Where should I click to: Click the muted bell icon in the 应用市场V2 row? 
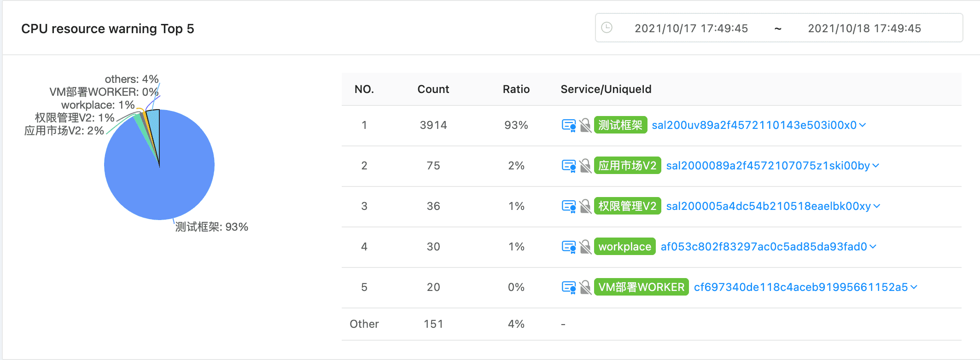585,166
